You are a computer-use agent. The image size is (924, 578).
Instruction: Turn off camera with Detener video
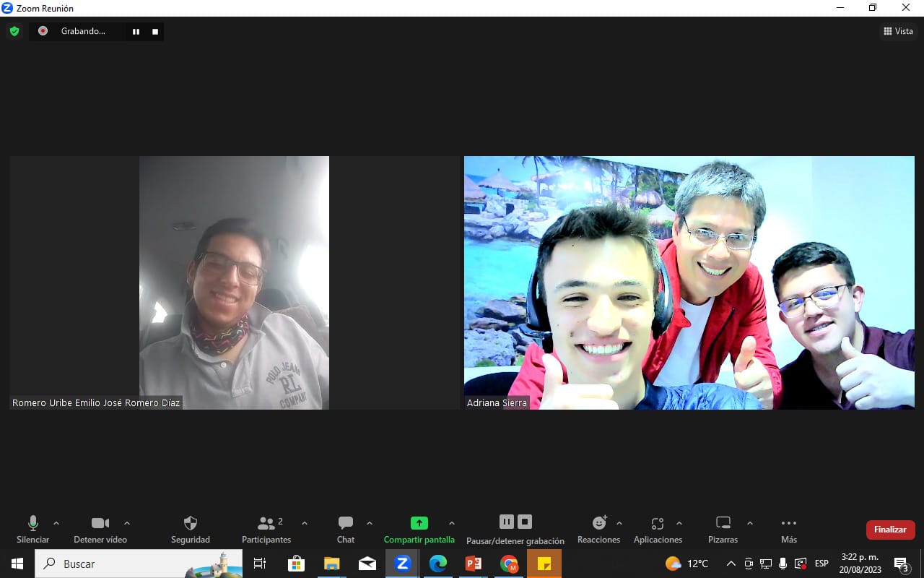click(x=100, y=529)
